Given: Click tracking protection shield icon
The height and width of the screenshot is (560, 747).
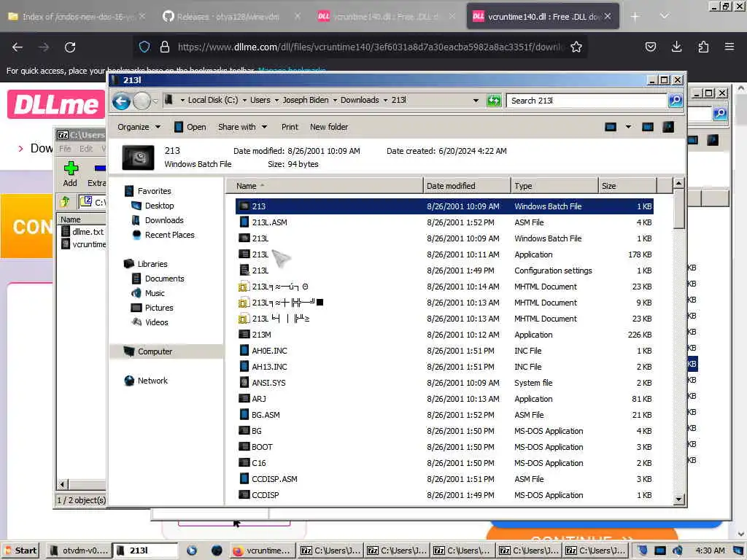Looking at the screenshot, I should click(x=144, y=47).
